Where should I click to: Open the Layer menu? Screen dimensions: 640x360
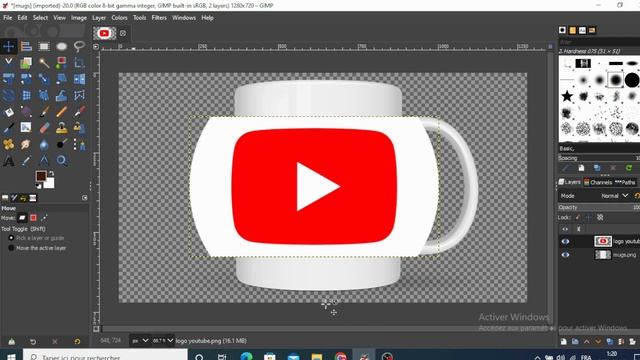(x=99, y=18)
